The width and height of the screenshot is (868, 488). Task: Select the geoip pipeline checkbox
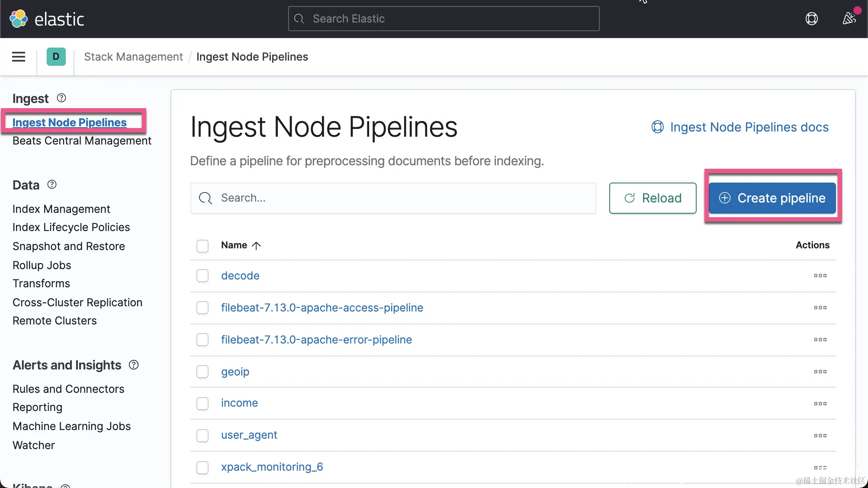point(203,372)
